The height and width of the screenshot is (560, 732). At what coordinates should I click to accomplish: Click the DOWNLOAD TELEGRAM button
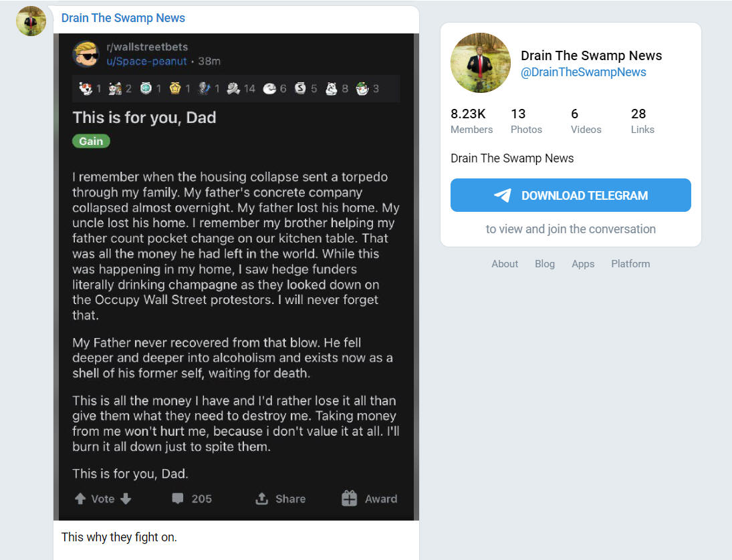click(x=570, y=195)
